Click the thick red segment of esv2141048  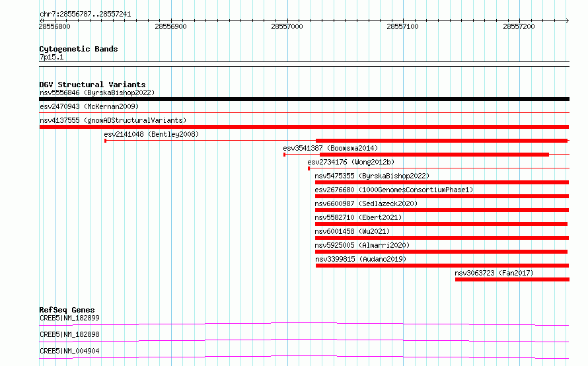click(x=442, y=141)
